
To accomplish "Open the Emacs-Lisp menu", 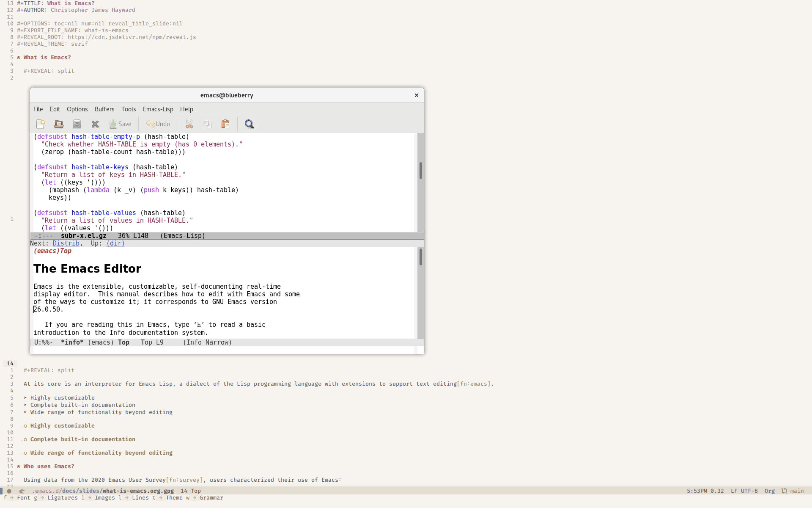I will click(158, 109).
